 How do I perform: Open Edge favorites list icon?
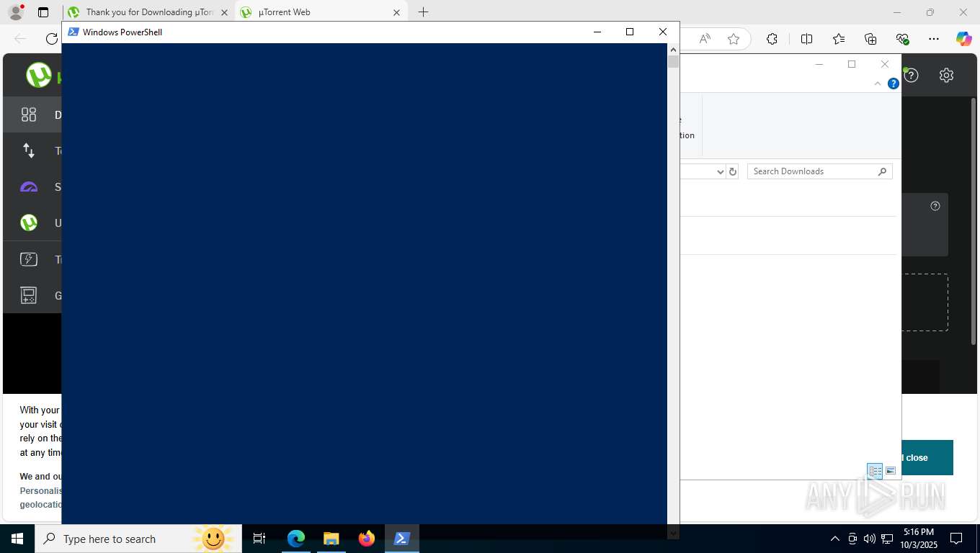pos(839,39)
